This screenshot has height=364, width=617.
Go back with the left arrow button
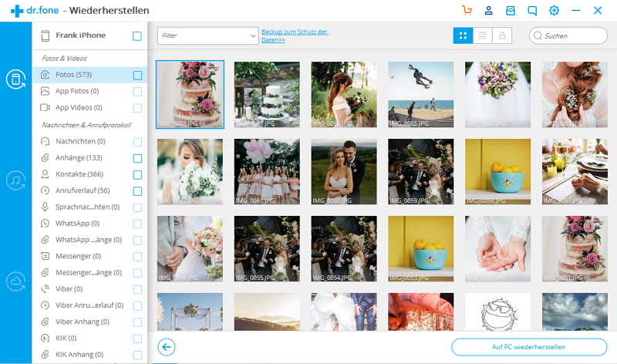[x=167, y=347]
